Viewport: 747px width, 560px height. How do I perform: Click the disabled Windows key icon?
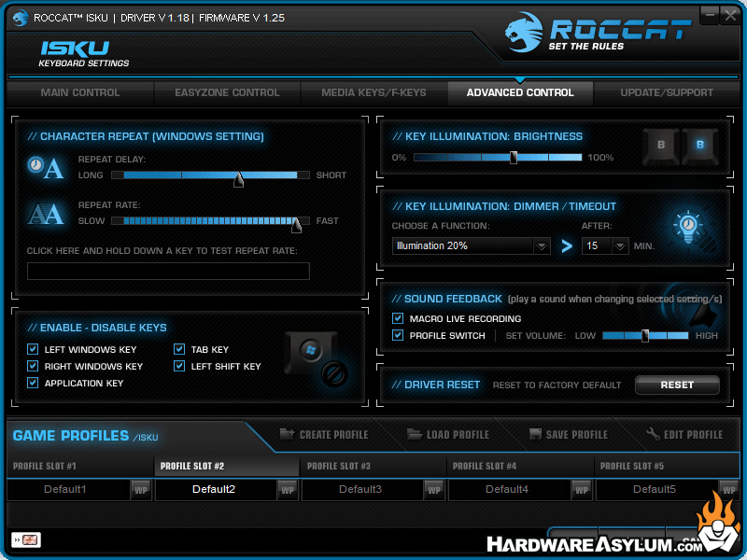pos(316,358)
